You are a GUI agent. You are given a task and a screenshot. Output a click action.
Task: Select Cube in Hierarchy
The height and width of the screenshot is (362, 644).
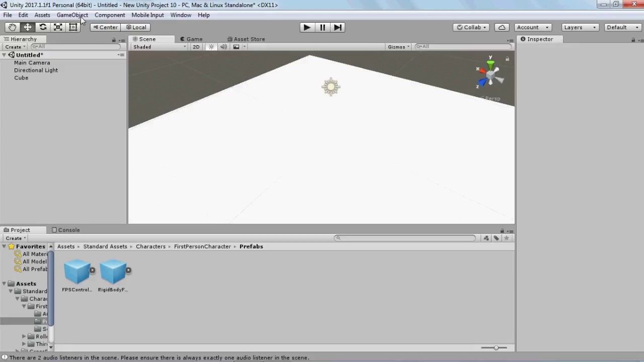21,78
